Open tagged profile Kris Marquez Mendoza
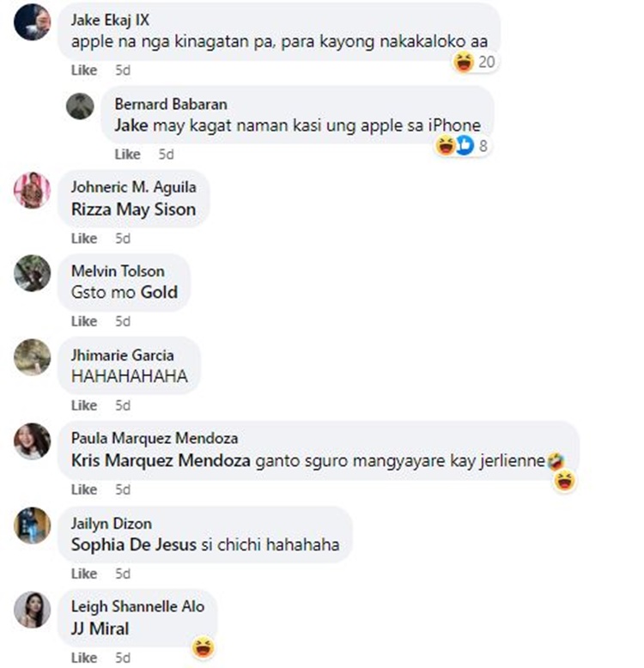 (161, 460)
